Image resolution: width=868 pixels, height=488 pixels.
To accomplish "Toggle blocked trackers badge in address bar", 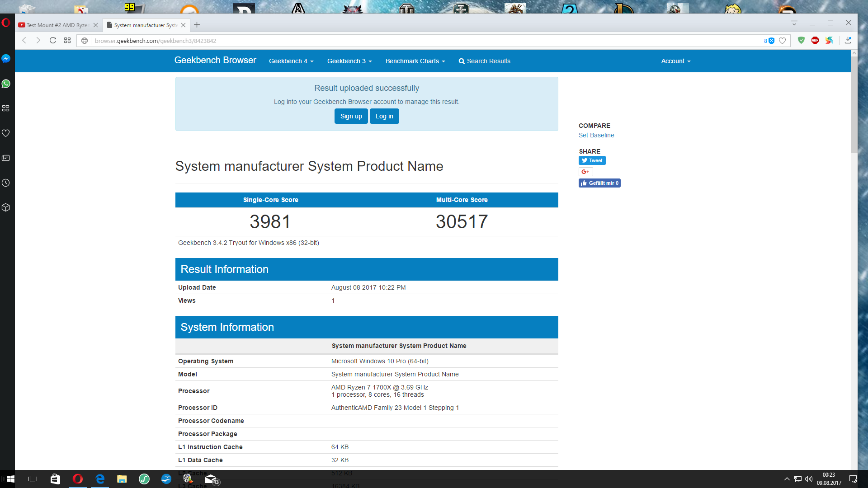I will click(x=769, y=41).
